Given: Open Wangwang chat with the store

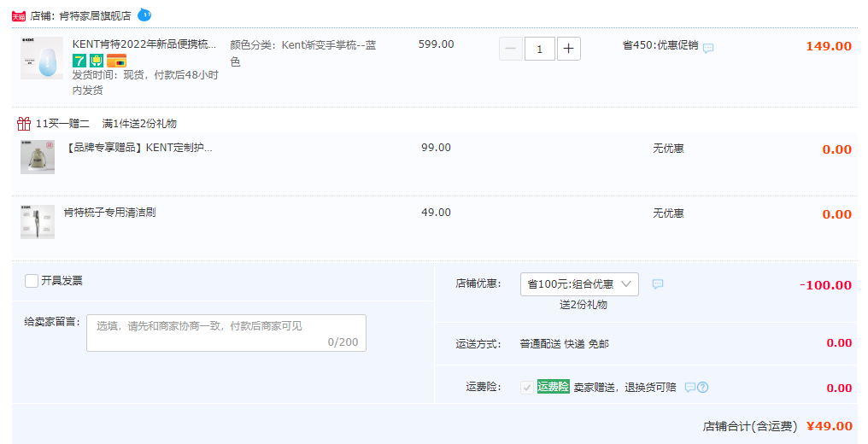Looking at the screenshot, I should coord(144,15).
